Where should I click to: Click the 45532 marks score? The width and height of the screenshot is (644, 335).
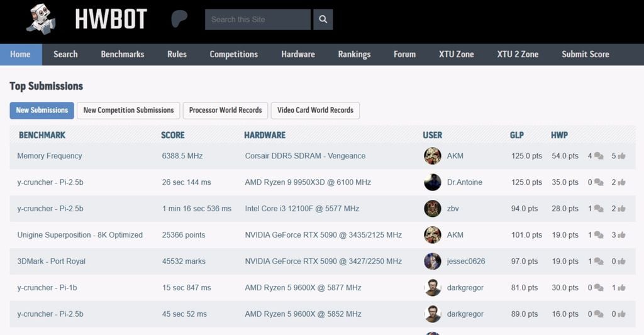coord(184,261)
